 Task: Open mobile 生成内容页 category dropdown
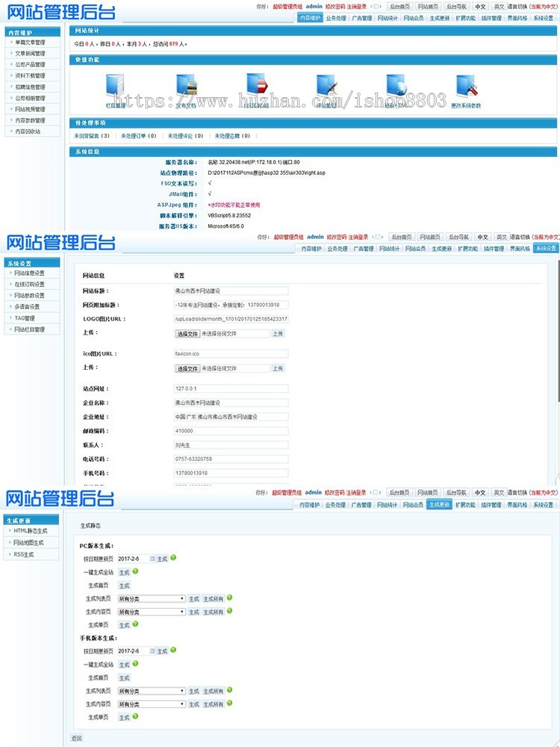click(152, 704)
